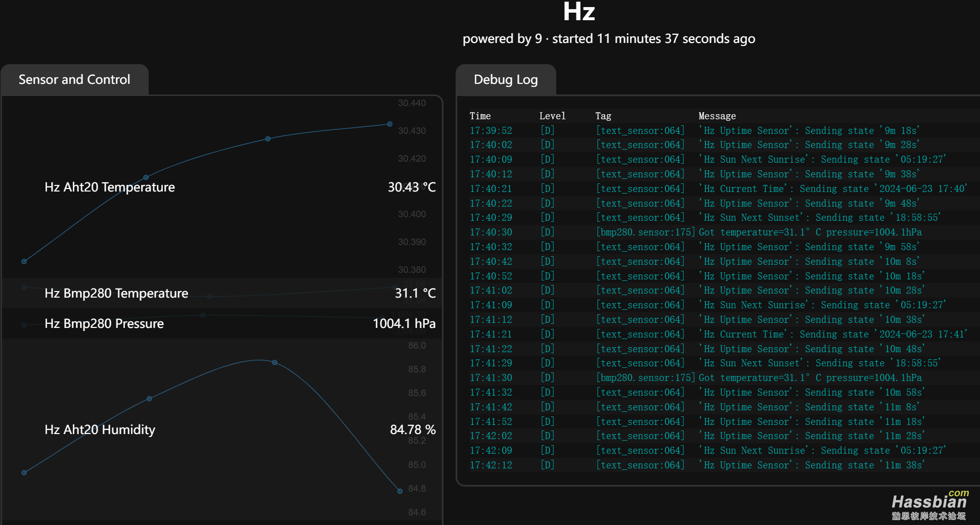Screen dimensions: 980x525
Task: Select the Sensor and Control tab
Action: (x=74, y=79)
